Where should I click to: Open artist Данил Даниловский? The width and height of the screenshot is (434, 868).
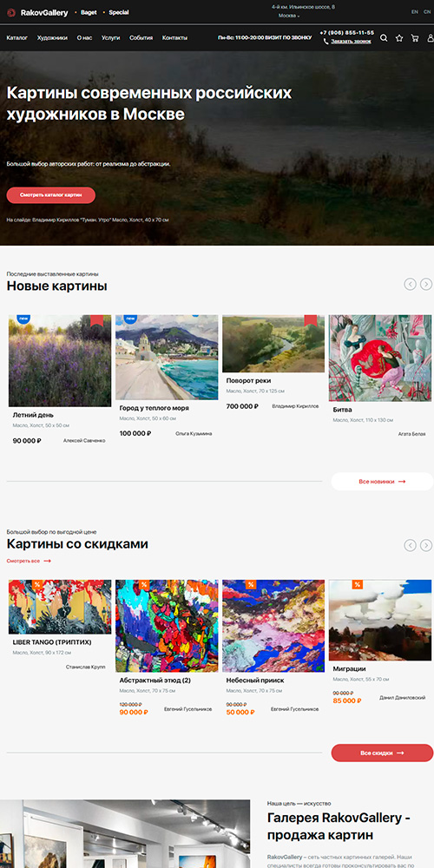pos(403,698)
